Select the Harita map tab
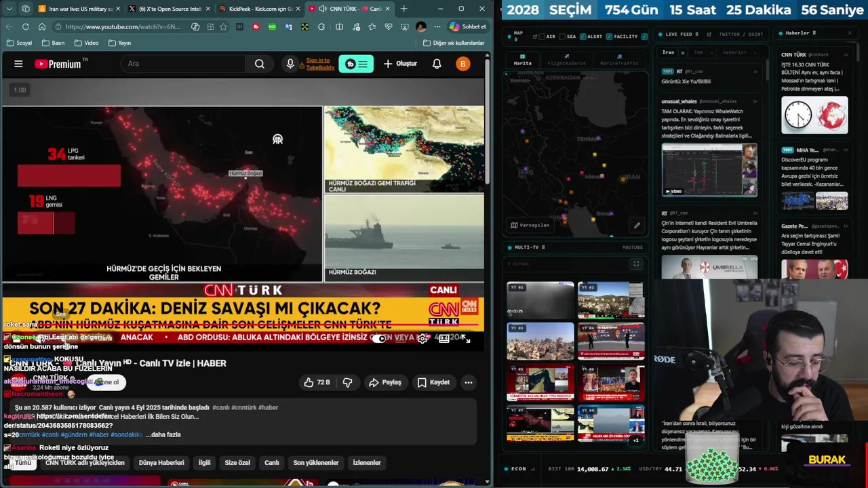Image resolution: width=868 pixels, height=488 pixels. click(x=522, y=60)
